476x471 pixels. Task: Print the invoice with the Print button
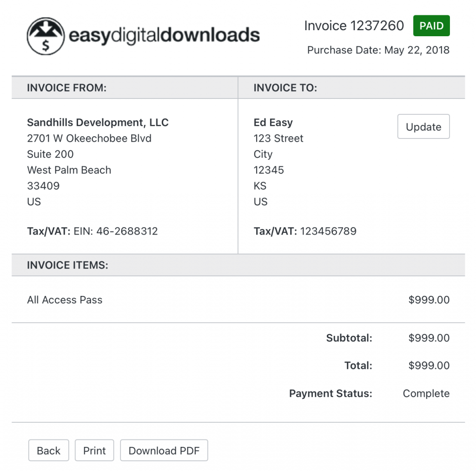click(94, 451)
